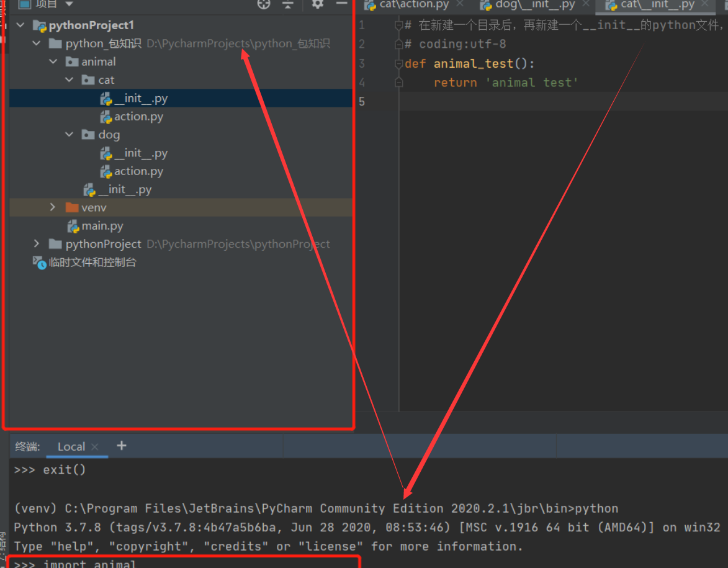Close the Local terminal session
This screenshot has height=568, width=728.
pyautogui.click(x=95, y=447)
